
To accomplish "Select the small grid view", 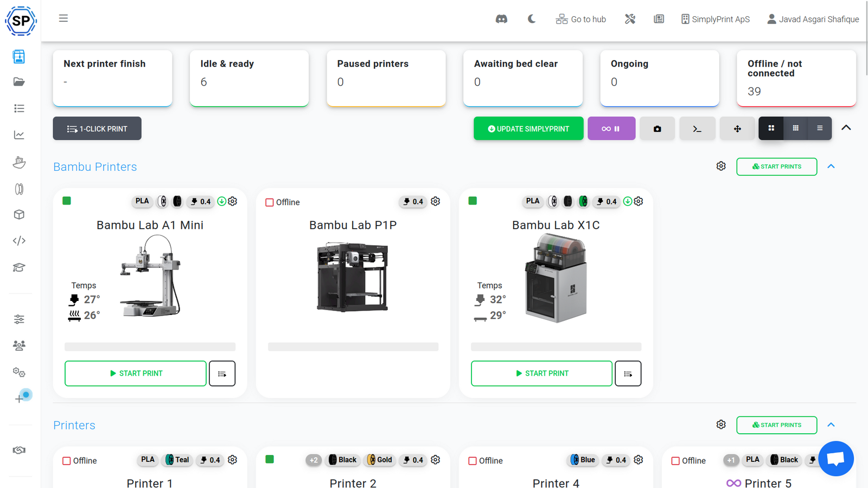I will click(795, 129).
